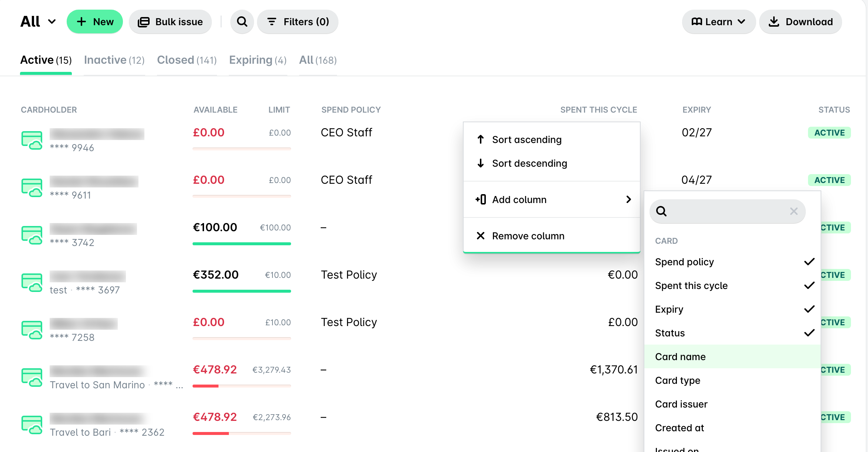Click the ACTIVE status badge for 02/27 card
The height and width of the screenshot is (452, 868).
point(829,133)
